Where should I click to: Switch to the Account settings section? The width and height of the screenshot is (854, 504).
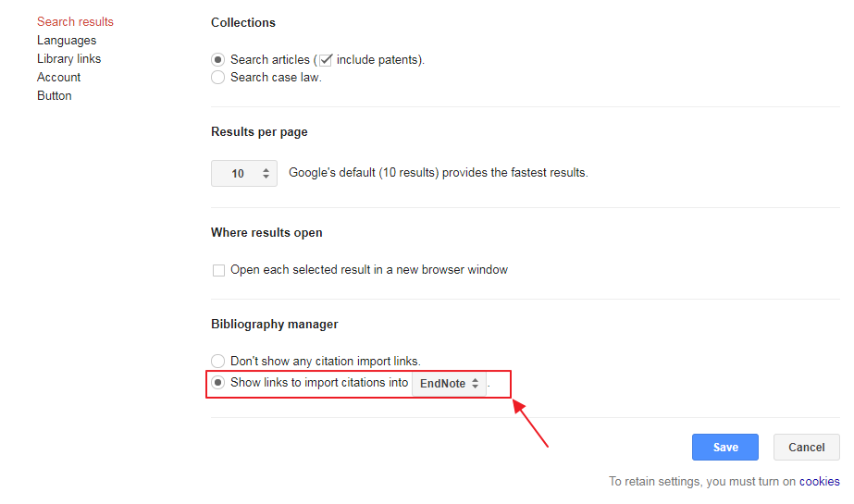[x=59, y=78]
